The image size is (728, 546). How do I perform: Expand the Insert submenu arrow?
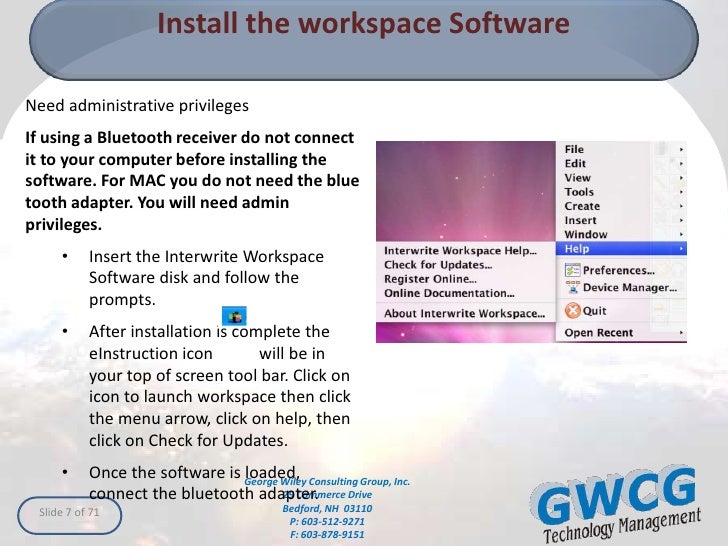coord(681,220)
